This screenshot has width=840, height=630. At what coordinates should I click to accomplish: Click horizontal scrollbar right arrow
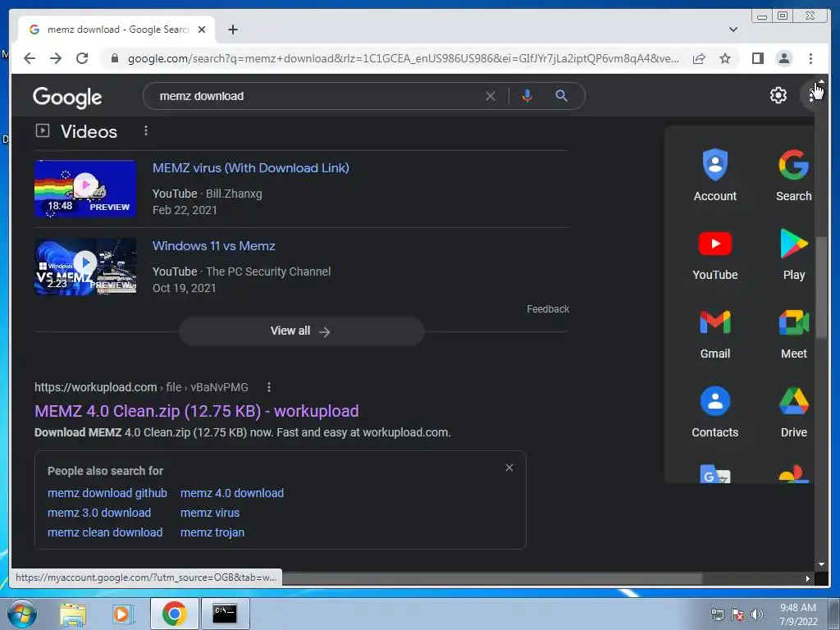click(808, 578)
